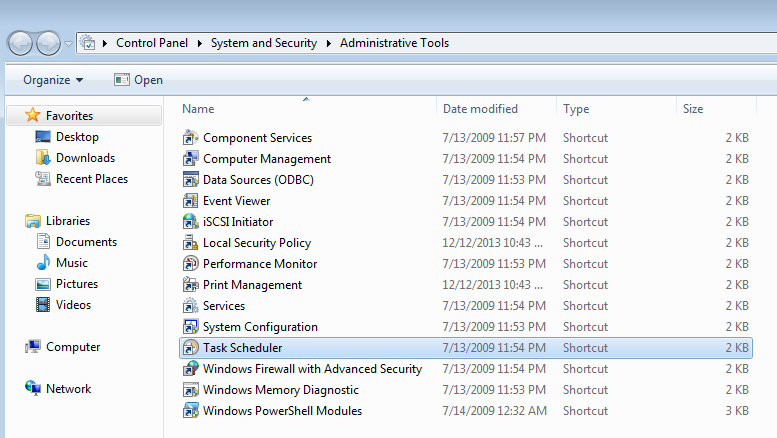Select the iSCSI Initiator globe icon
This screenshot has height=438, width=777.
[191, 222]
